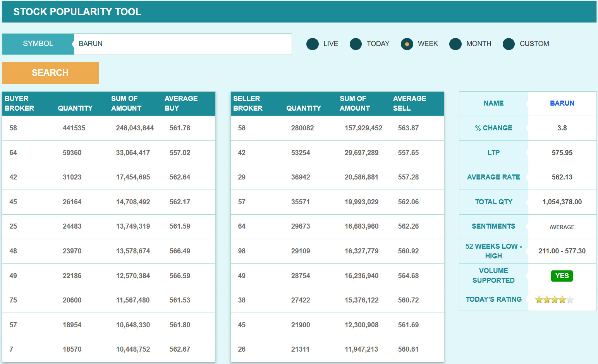Click the Today's Rating stars
The width and height of the screenshot is (598, 364).
click(554, 300)
